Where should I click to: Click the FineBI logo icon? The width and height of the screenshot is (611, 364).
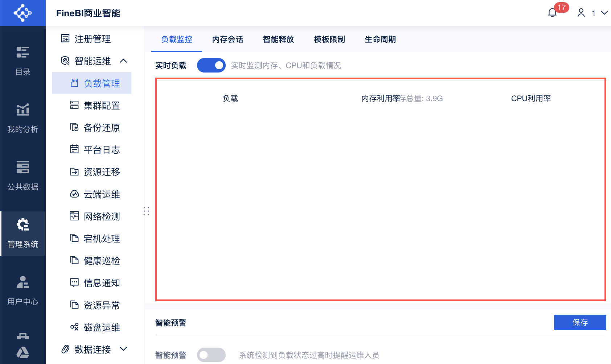coord(22,13)
